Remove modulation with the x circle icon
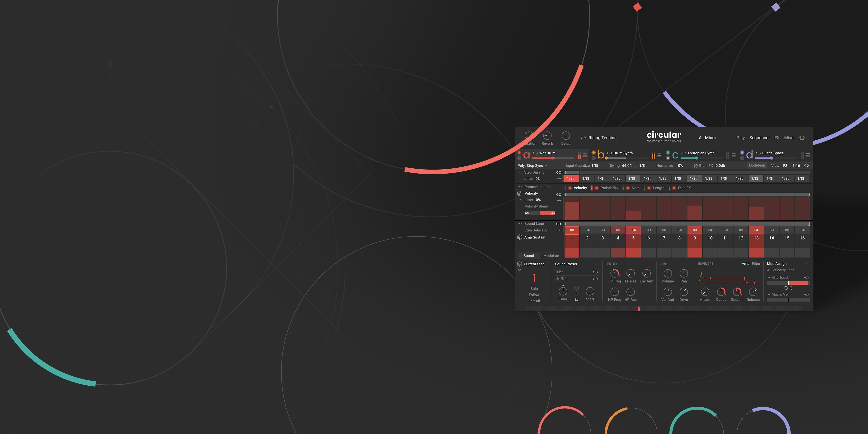This screenshot has width=868, height=434. 792,288
